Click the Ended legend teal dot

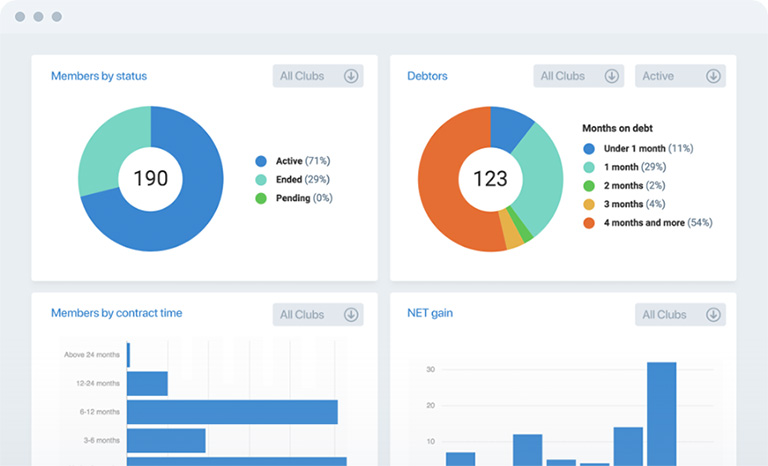[261, 180]
